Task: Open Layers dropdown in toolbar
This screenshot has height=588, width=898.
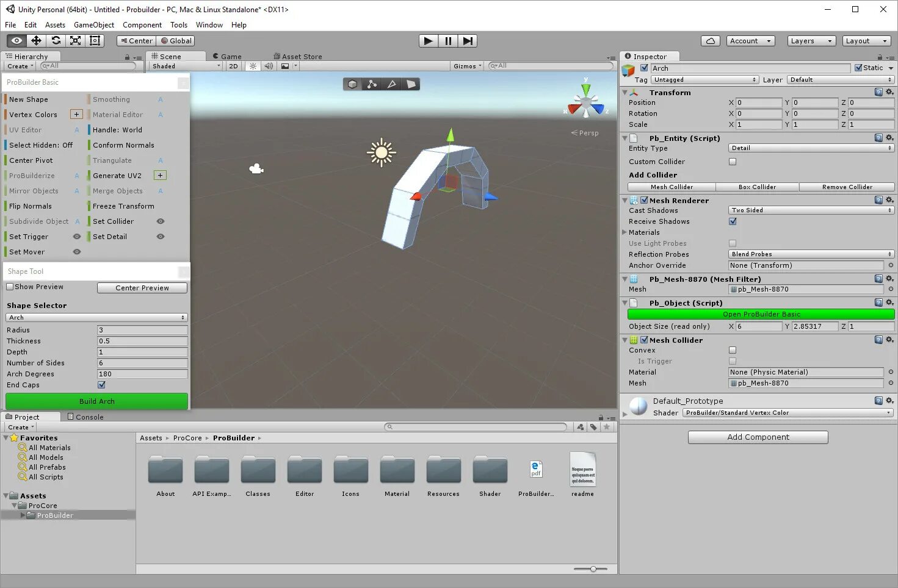Action: pyautogui.click(x=811, y=41)
